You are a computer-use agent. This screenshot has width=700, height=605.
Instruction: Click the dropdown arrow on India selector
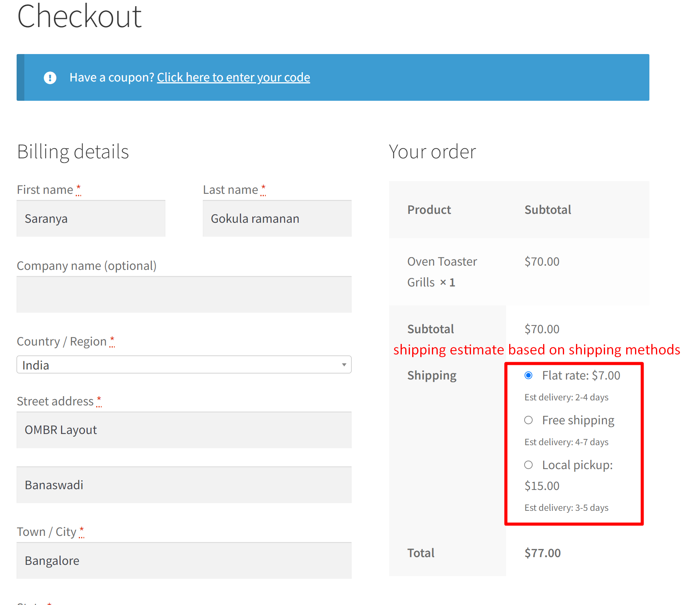pos(343,364)
